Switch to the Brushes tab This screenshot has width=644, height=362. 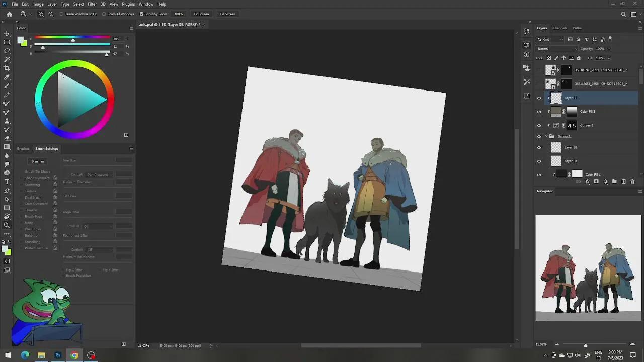click(23, 149)
